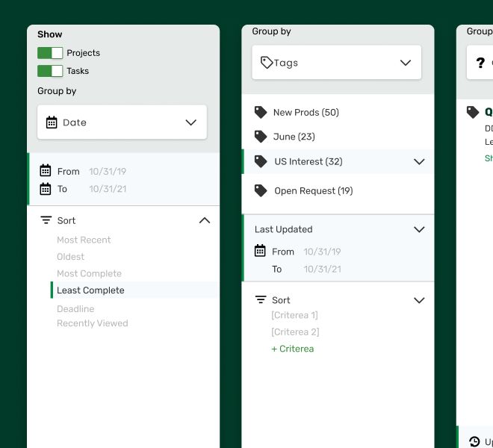Select Least Complete sort option
The height and width of the screenshot is (448, 493).
[90, 290]
